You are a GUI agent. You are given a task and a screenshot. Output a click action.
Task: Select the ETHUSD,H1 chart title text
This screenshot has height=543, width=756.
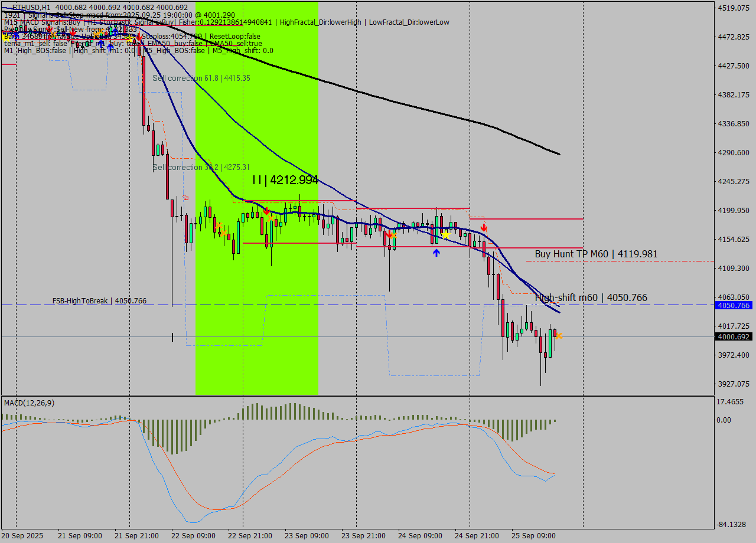(31, 7)
